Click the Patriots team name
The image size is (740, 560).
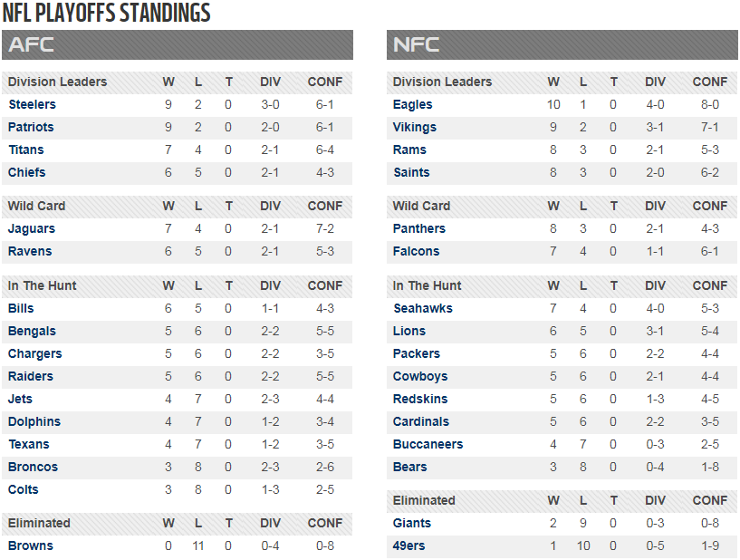[x=31, y=127]
